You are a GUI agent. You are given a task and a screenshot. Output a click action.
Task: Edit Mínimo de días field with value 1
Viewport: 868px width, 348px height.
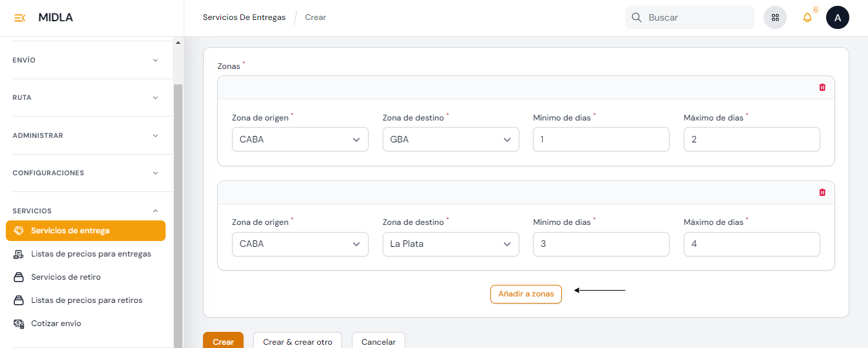(601, 139)
